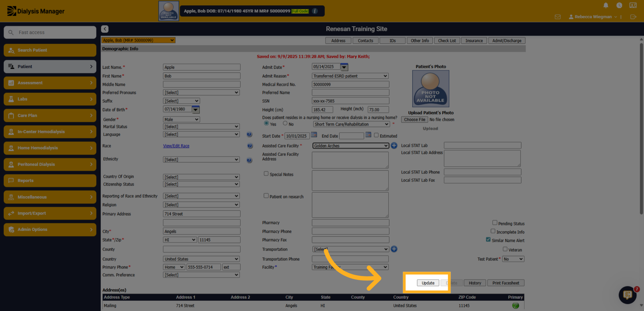Open the State dropdown showing HI

coord(180,240)
